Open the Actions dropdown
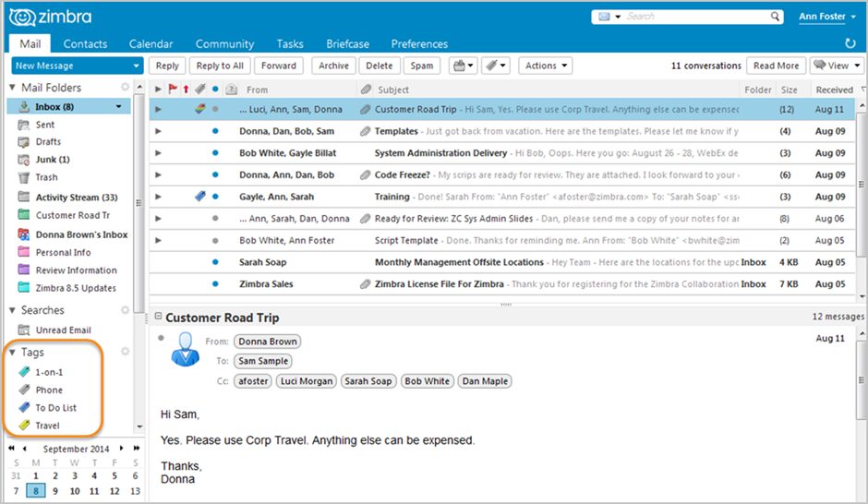Image resolution: width=868 pixels, height=504 pixels. click(x=546, y=66)
